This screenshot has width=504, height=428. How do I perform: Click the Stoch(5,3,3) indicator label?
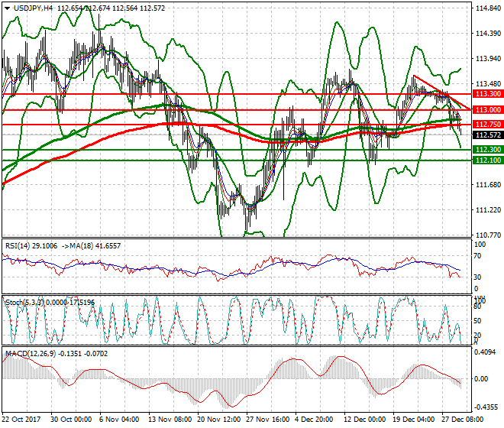click(x=24, y=303)
